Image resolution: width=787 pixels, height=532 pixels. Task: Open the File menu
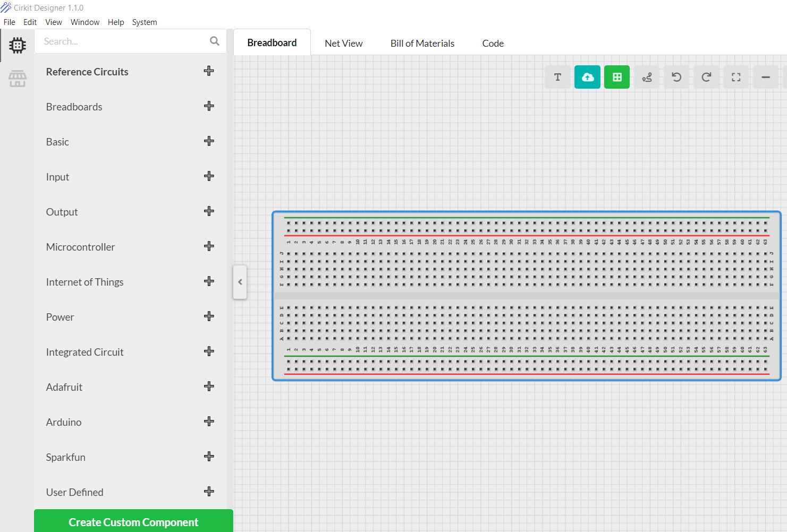tap(10, 22)
